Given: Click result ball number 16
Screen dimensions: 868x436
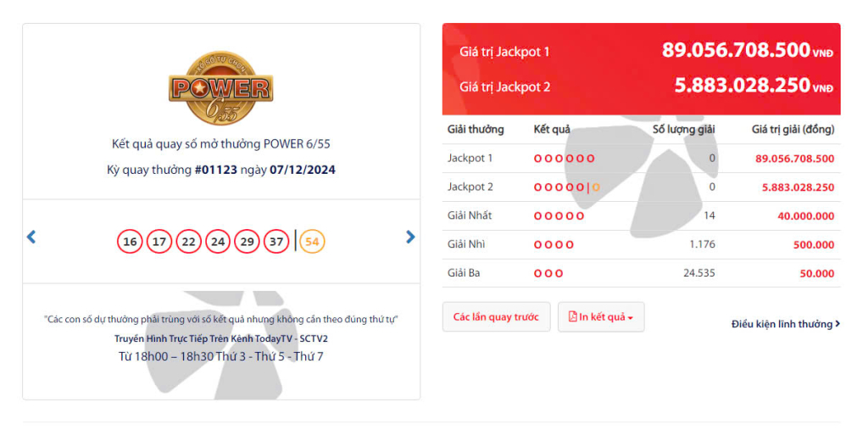Looking at the screenshot, I should pos(130,242).
